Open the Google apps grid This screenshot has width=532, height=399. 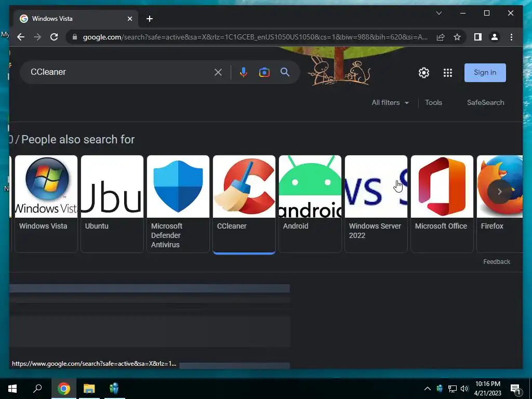(448, 73)
